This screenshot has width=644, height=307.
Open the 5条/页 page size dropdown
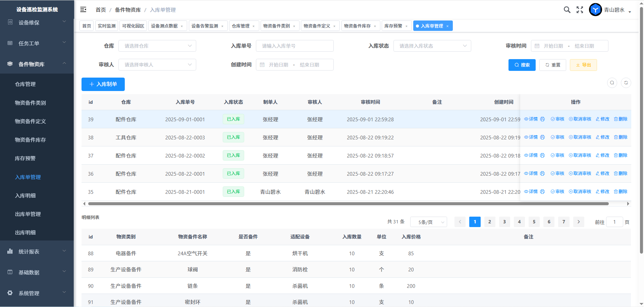click(x=428, y=222)
